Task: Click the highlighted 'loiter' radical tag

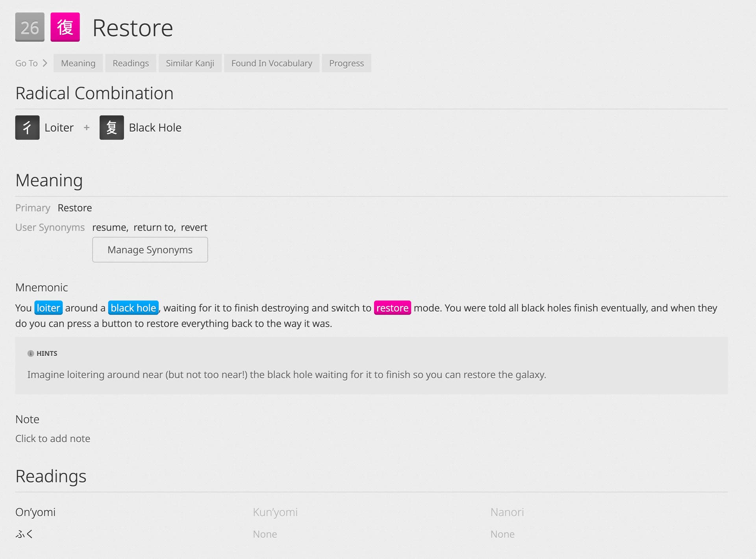Action: [48, 308]
